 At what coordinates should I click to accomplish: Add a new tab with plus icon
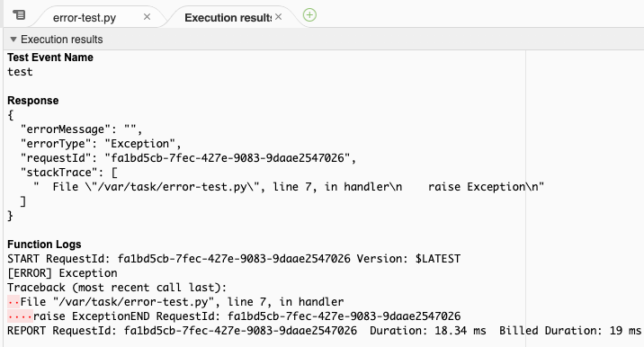coord(309,15)
